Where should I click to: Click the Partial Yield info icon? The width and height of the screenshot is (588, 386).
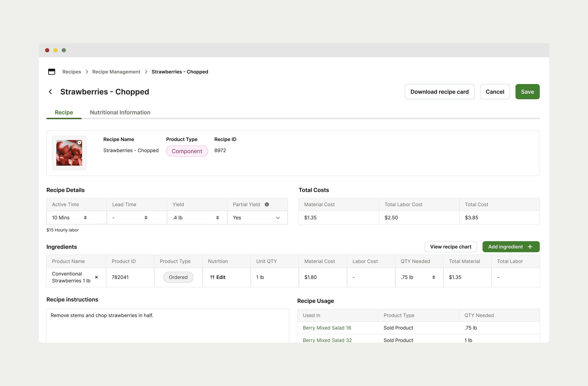coord(267,204)
